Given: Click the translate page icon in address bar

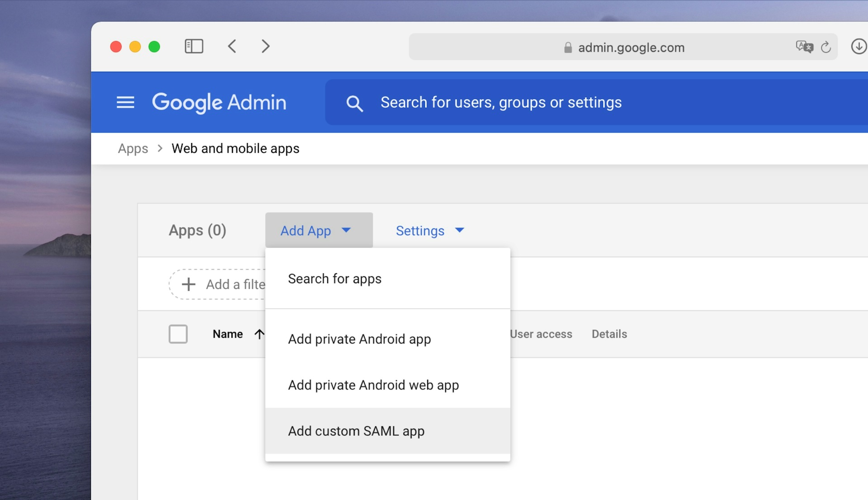Looking at the screenshot, I should click(x=804, y=47).
